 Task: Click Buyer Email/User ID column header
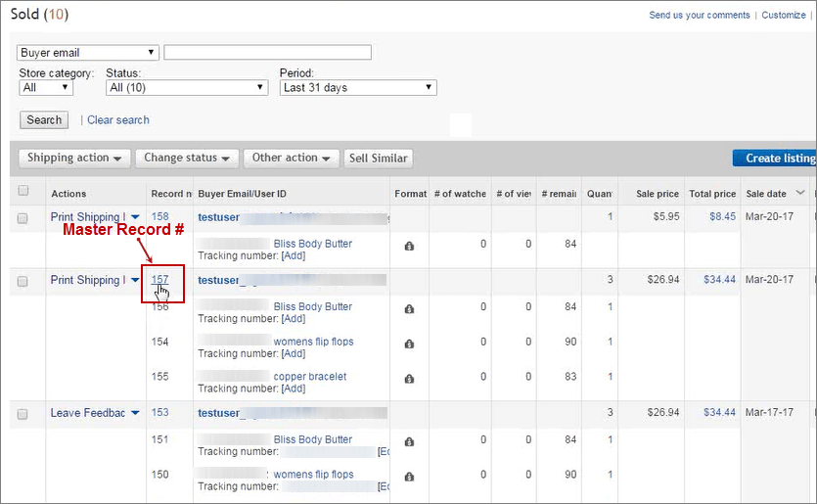(243, 194)
